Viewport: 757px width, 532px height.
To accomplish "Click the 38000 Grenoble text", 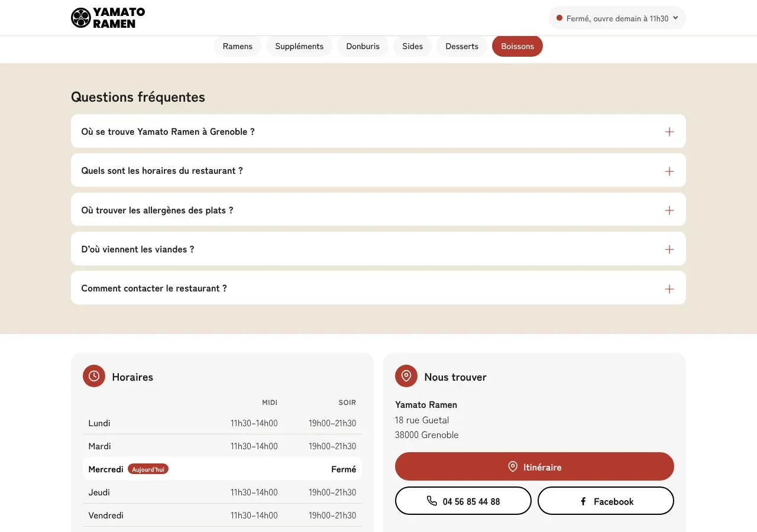I will tap(427, 435).
